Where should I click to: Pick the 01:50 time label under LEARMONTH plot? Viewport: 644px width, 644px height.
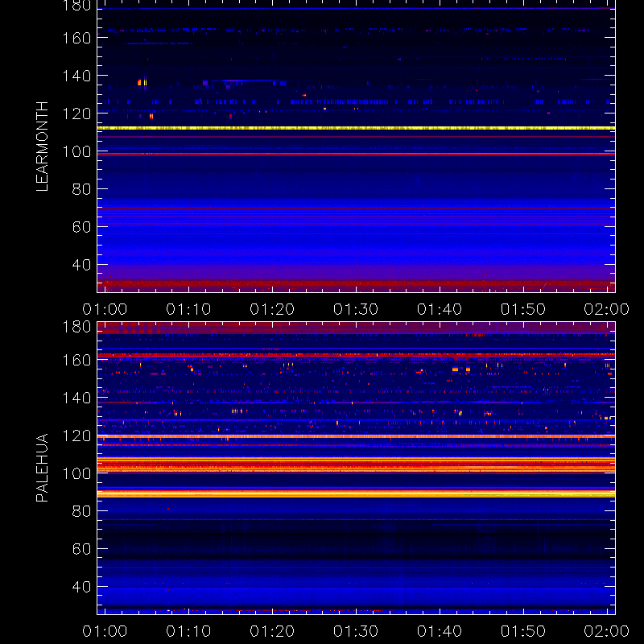pos(523,309)
